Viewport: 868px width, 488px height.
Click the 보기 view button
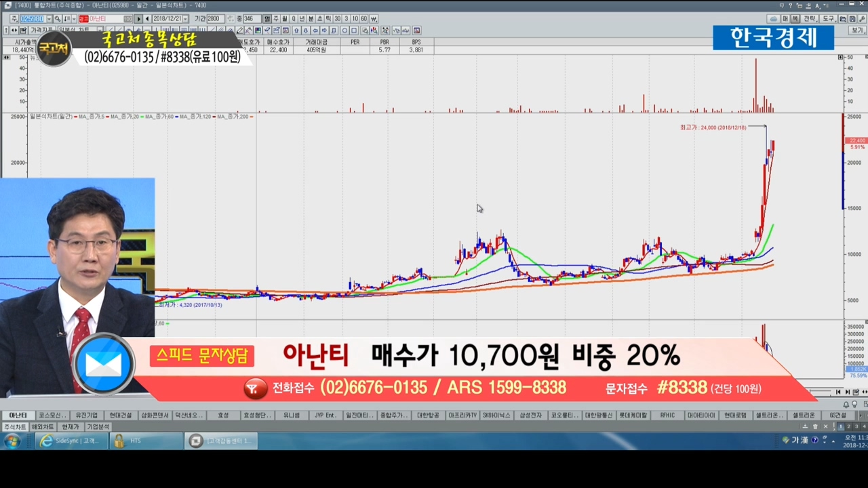(857, 30)
